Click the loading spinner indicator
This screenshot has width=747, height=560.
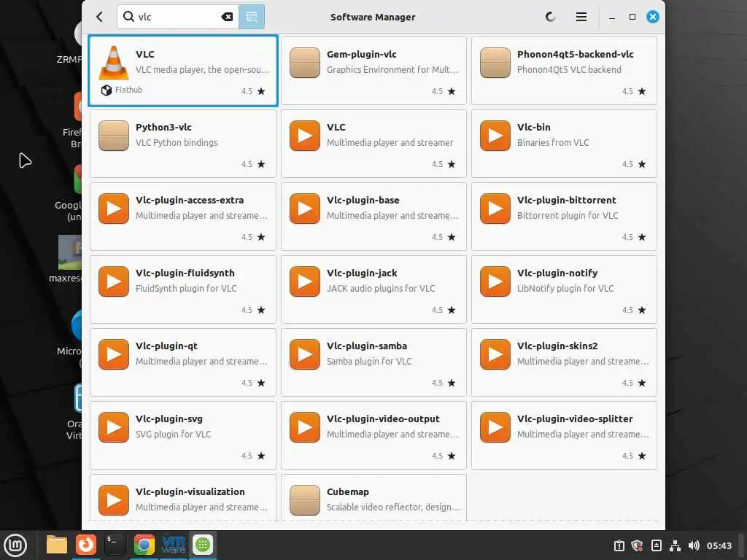tap(550, 17)
